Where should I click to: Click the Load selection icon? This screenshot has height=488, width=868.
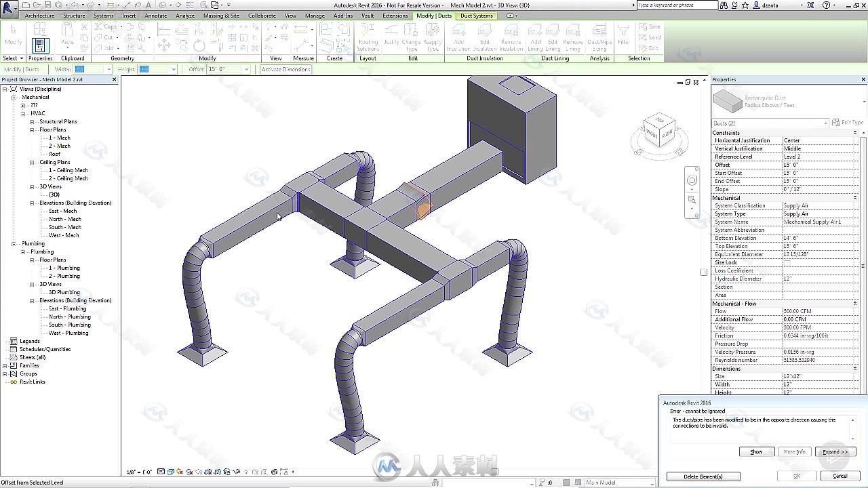coord(650,37)
